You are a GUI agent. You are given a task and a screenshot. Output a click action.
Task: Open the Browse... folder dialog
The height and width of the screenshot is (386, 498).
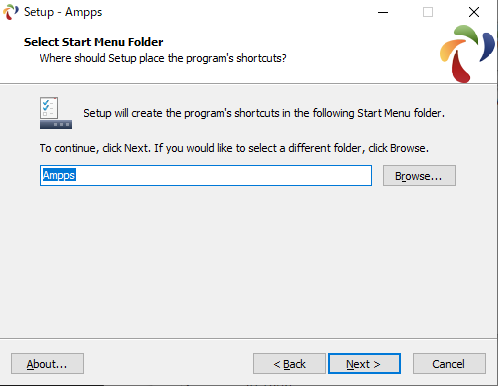(x=419, y=176)
